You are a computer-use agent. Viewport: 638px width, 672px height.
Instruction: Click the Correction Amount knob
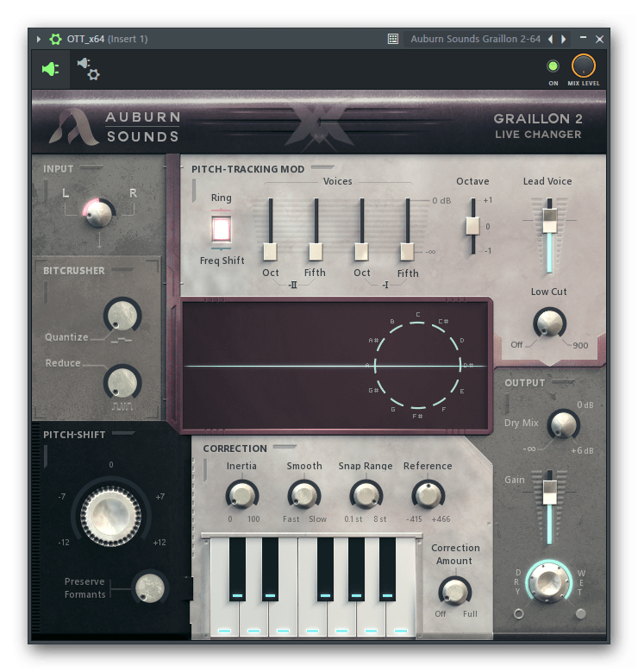click(454, 592)
